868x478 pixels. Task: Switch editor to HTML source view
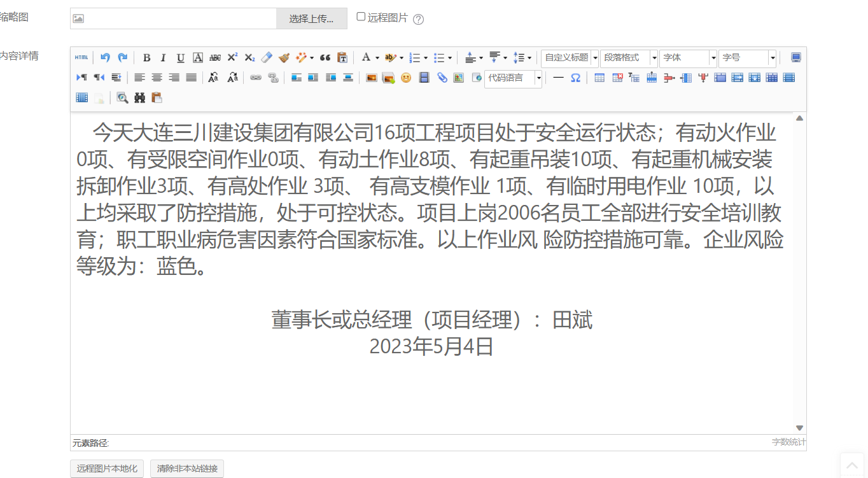[x=81, y=58]
